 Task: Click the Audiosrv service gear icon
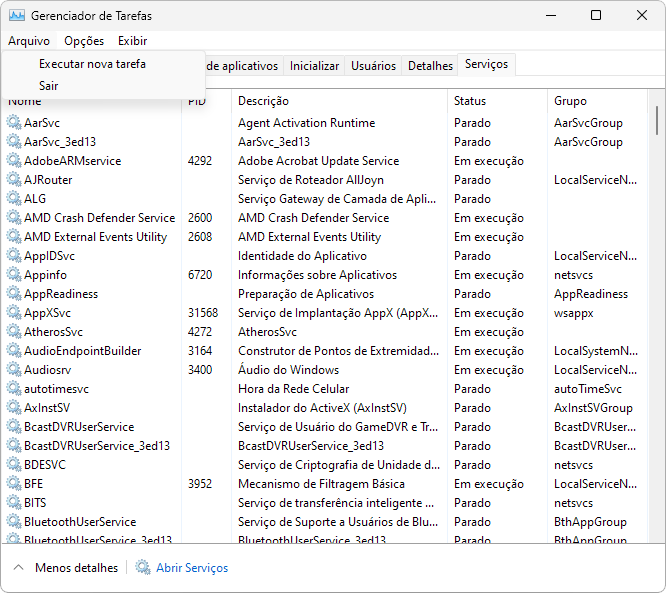pos(14,370)
